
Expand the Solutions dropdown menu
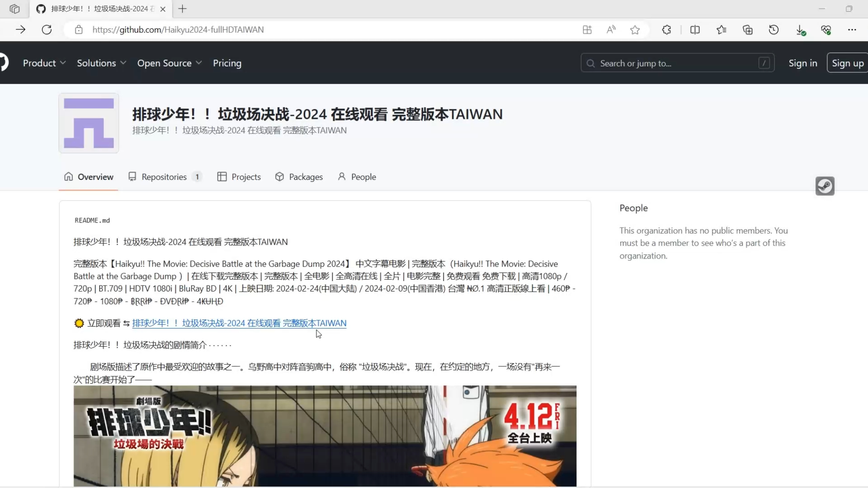(102, 62)
